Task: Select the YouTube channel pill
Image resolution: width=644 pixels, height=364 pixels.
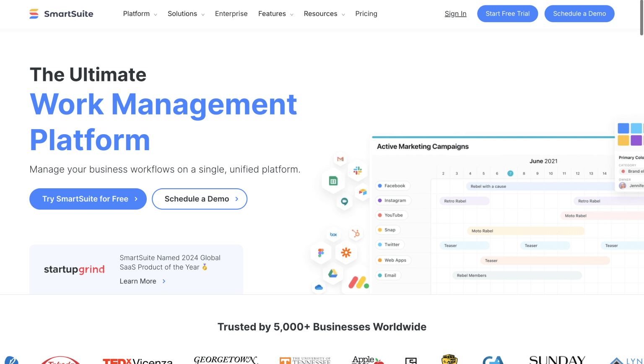Action: pos(391,215)
